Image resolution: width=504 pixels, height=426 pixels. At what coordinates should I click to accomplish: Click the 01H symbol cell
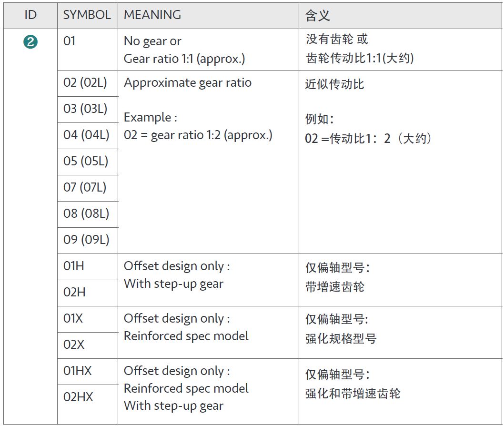[74, 266]
